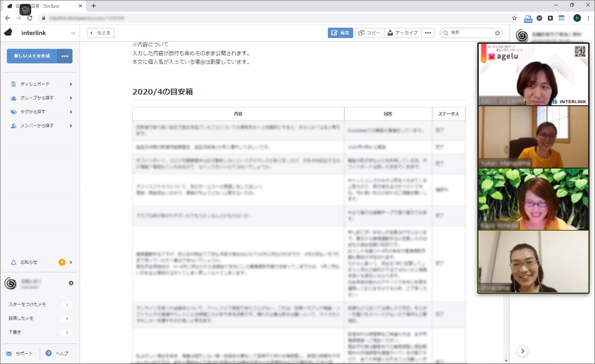Collapse the right panel with the chevron button
Screen dimensions: 595x364
[523, 351]
